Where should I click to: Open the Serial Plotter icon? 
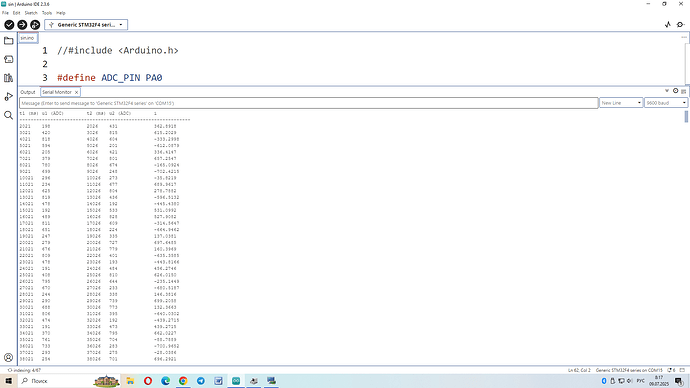pos(668,25)
